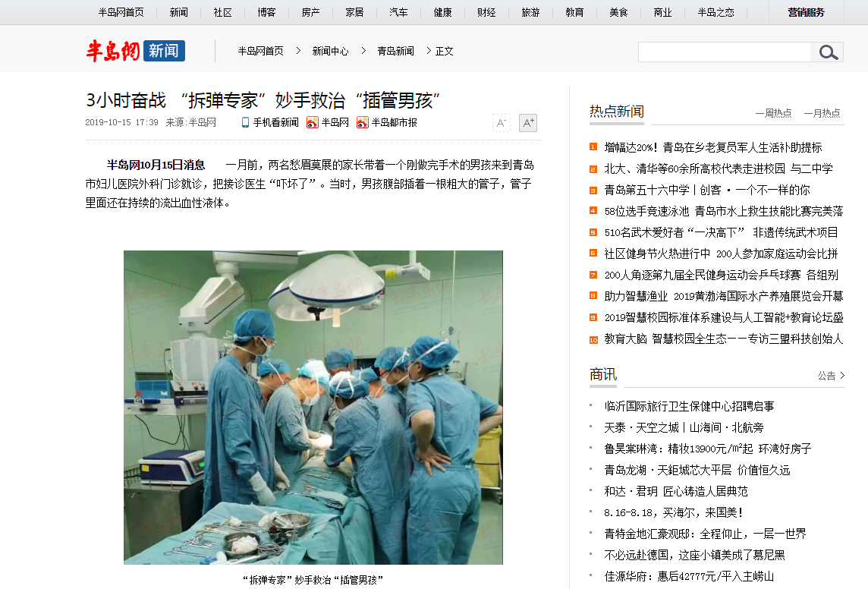Expand 公告 section with chevron arrow

[x=842, y=375]
